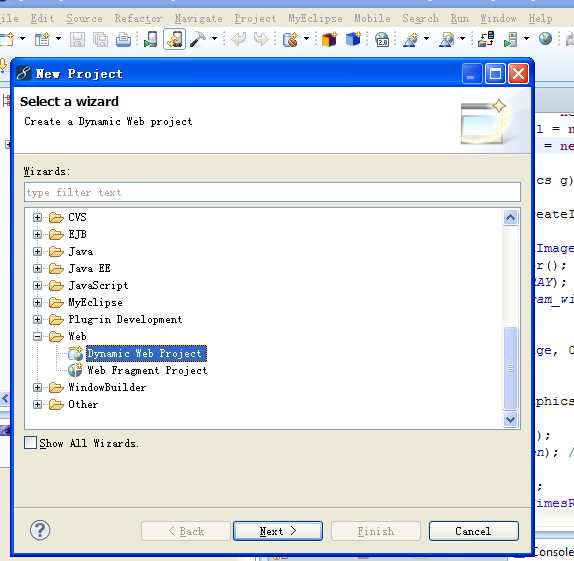Viewport: 574px width, 561px height.
Task: Click the scroll down arrow of wizard list
Action: 511,419
